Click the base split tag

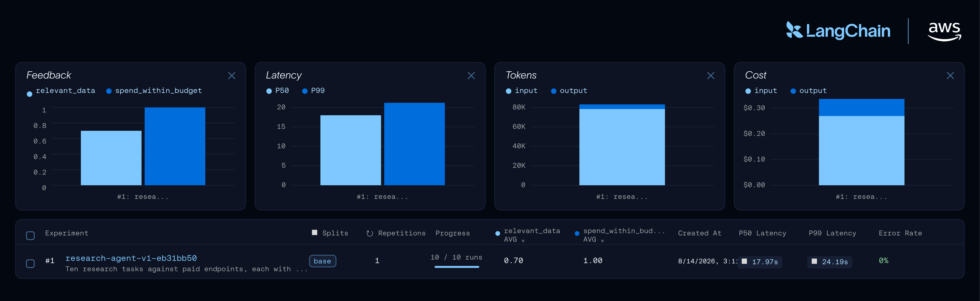(322, 261)
